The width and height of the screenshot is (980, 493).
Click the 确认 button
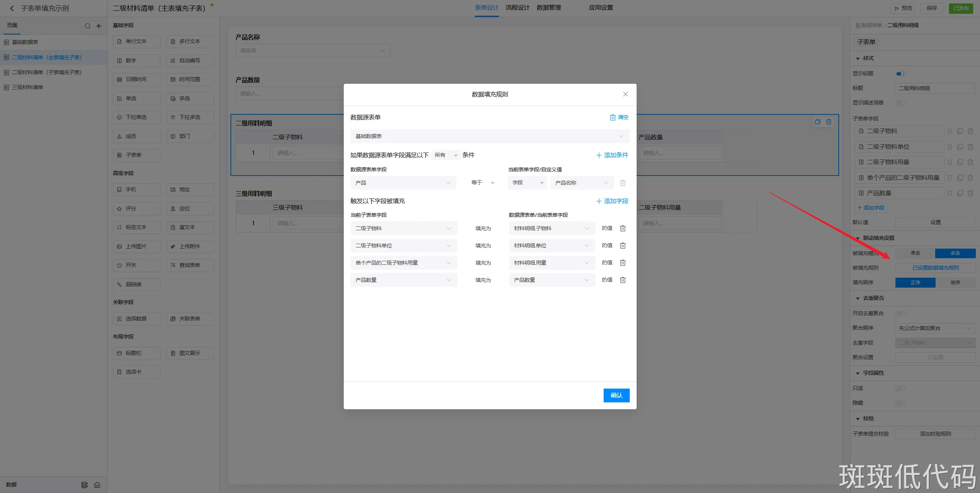point(616,395)
